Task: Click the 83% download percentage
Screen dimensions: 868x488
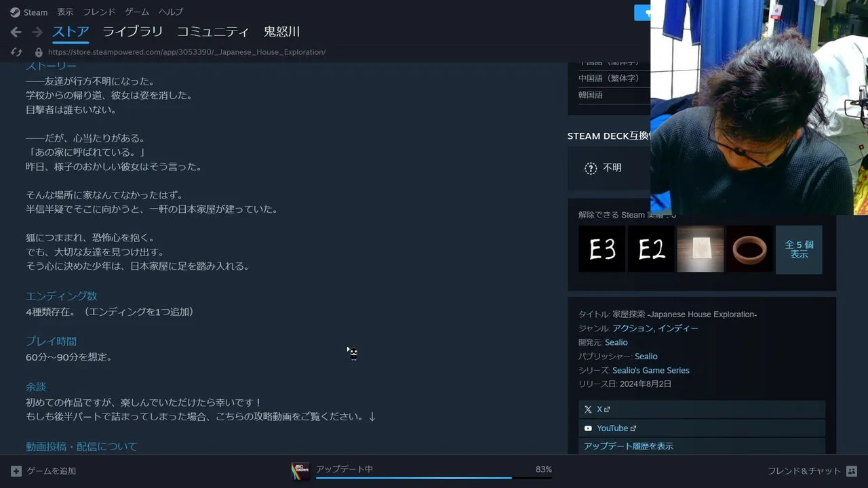Action: (544, 469)
